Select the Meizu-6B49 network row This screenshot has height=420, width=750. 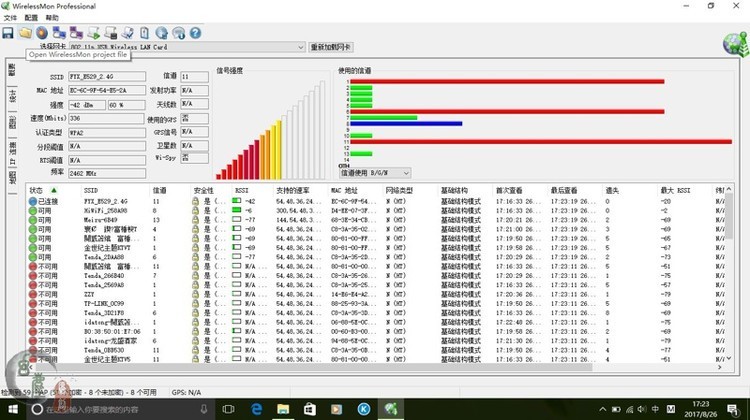point(376,220)
